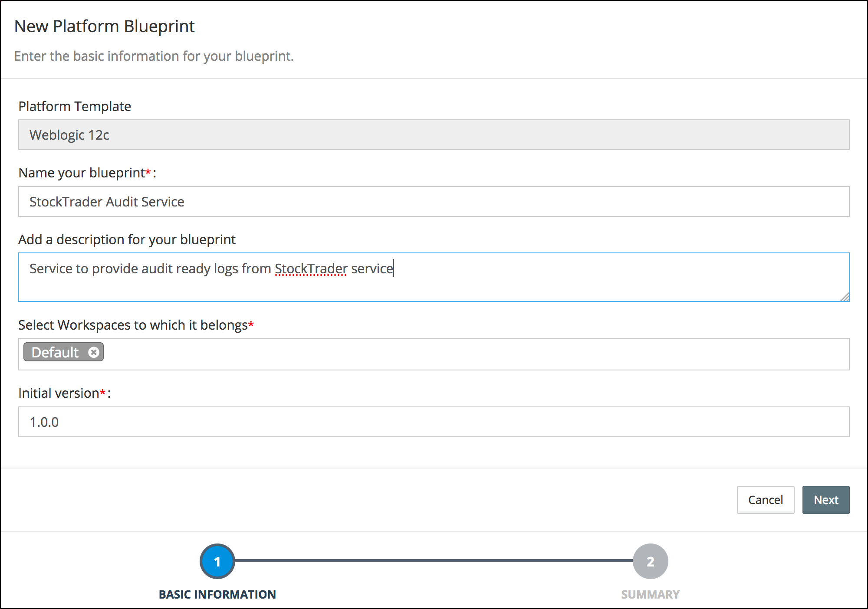Click the progress line between steps

[x=433, y=560]
